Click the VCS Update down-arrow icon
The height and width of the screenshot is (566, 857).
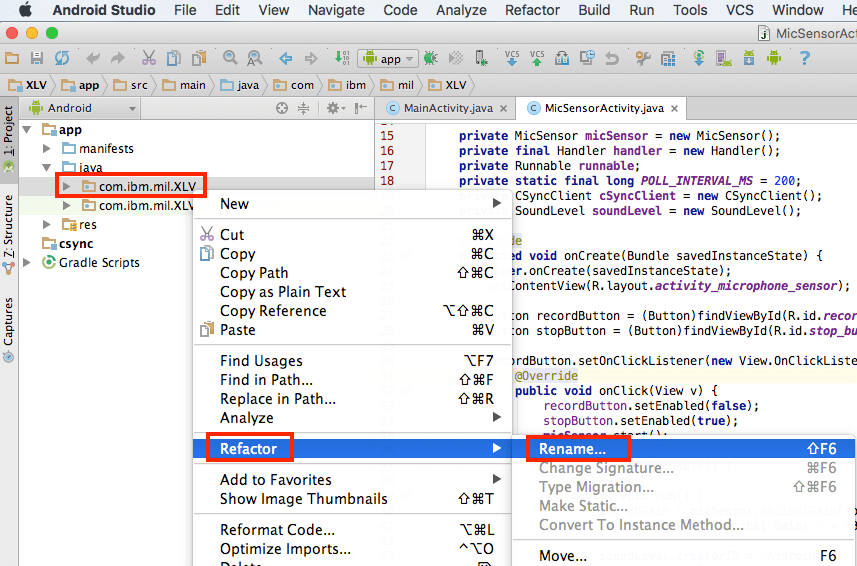tap(512, 58)
